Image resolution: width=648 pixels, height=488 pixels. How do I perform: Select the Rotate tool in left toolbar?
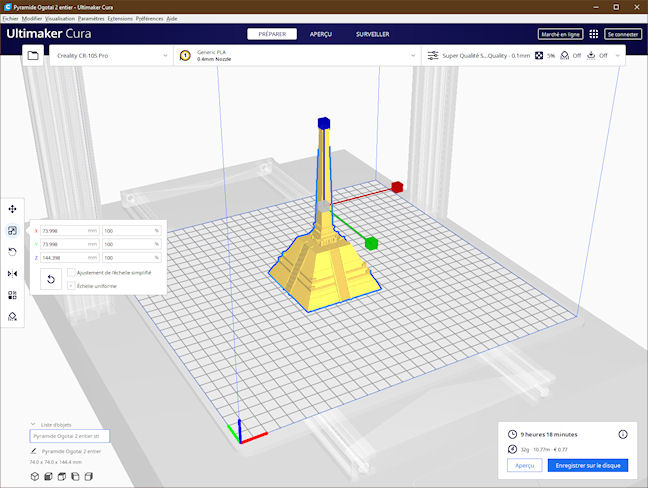click(13, 252)
